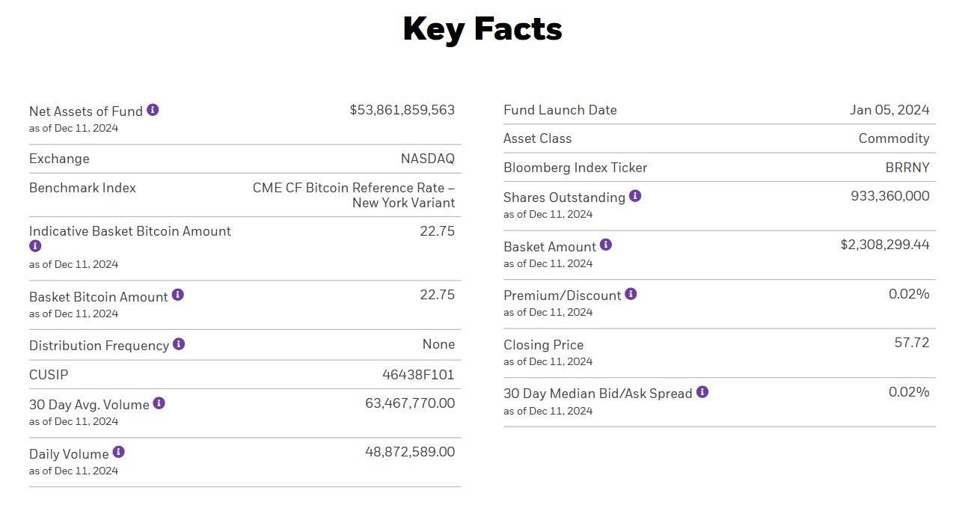Click info icon next to Basket Bitcoin Amount
This screenshot has height=523, width=980.
178,295
